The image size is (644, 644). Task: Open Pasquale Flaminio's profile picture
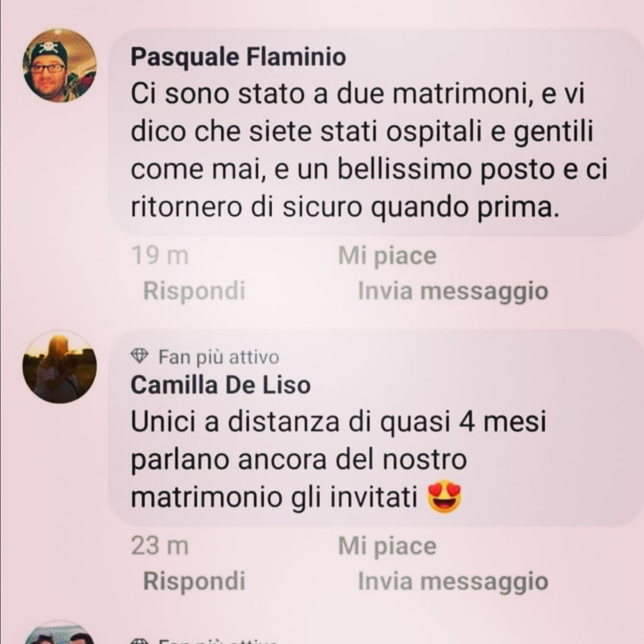coord(60,66)
